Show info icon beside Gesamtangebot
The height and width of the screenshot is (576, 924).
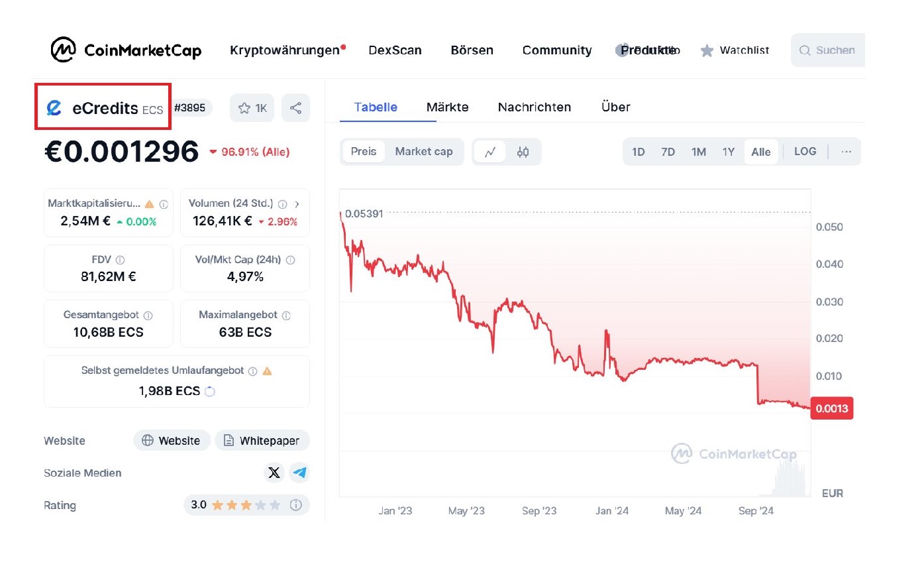[x=148, y=316]
